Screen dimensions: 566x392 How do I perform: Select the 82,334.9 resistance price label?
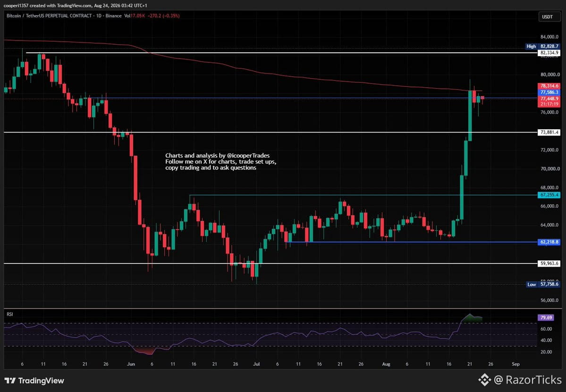(x=549, y=53)
